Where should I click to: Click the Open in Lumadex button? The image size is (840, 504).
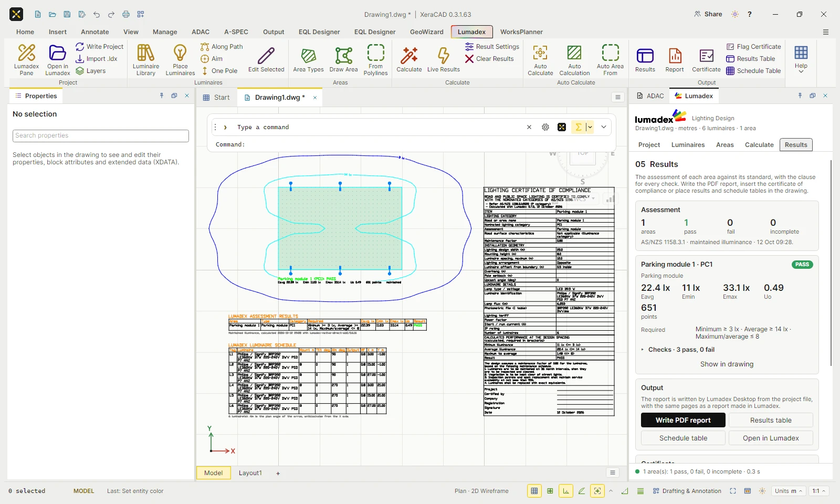(x=771, y=438)
